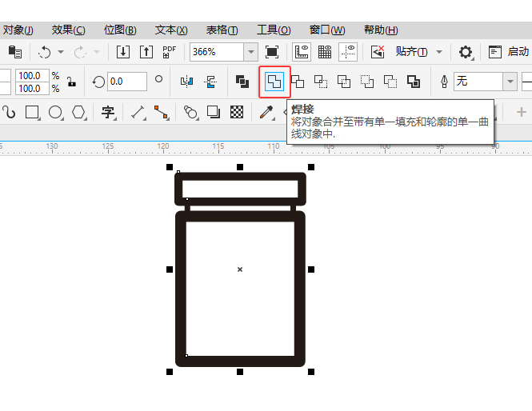Click the Simplify shaping icon
Screen dimensions: 532x411
(x=344, y=82)
